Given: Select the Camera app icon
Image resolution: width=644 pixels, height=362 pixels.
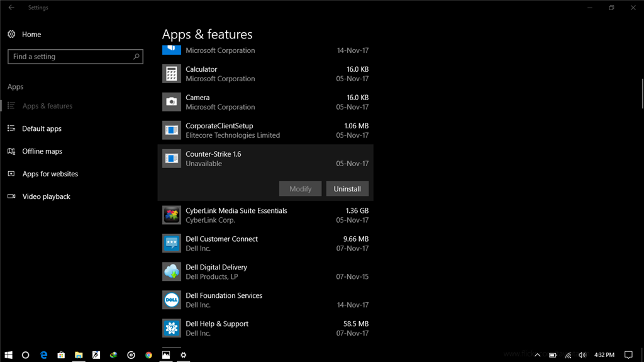Looking at the screenshot, I should tap(171, 102).
